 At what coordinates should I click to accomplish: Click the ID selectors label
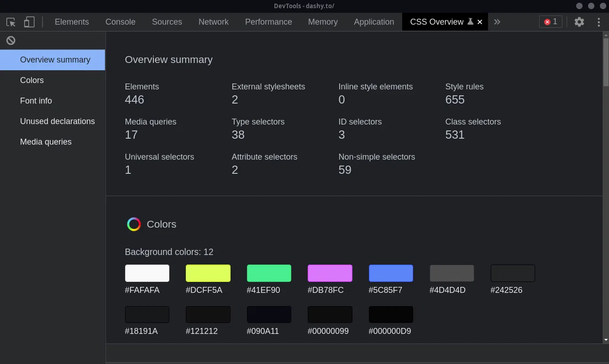tap(360, 122)
